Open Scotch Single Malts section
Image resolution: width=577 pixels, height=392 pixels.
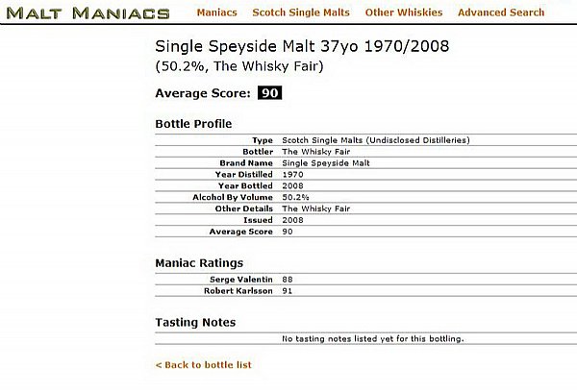pos(301,12)
